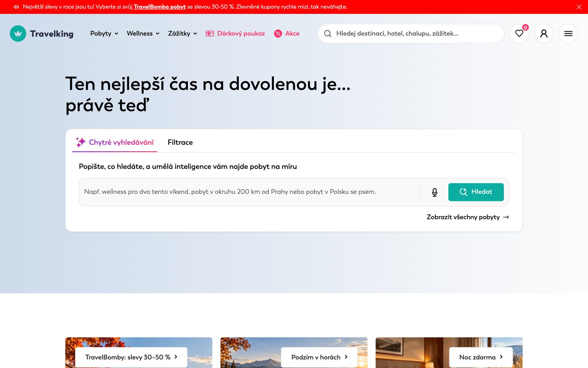This screenshot has height=368, width=588.
Task: Open the user account icon
Action: (544, 33)
